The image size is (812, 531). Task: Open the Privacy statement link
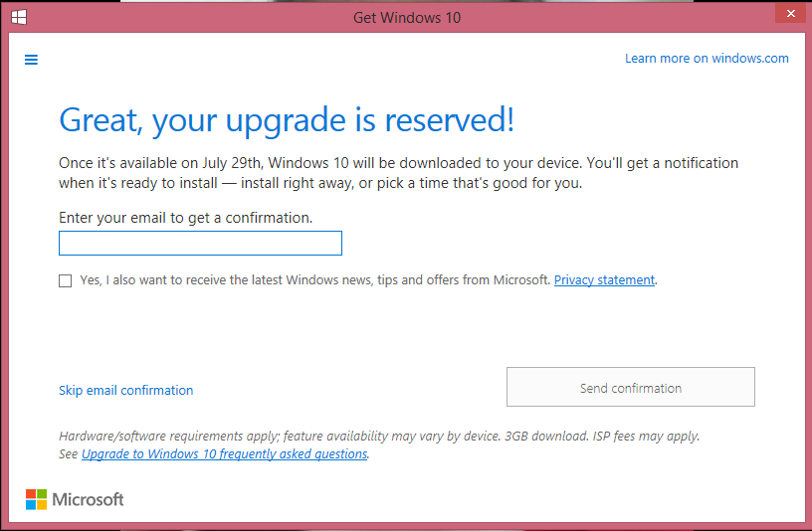(604, 280)
